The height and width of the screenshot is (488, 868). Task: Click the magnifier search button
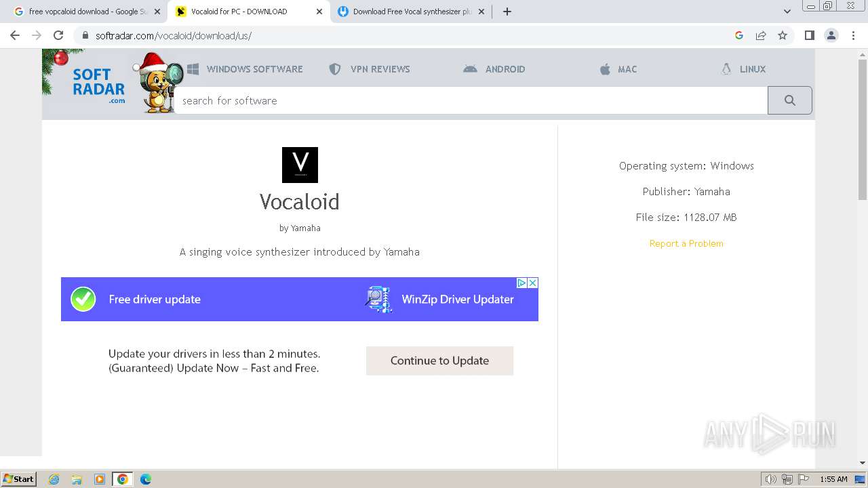(x=790, y=100)
